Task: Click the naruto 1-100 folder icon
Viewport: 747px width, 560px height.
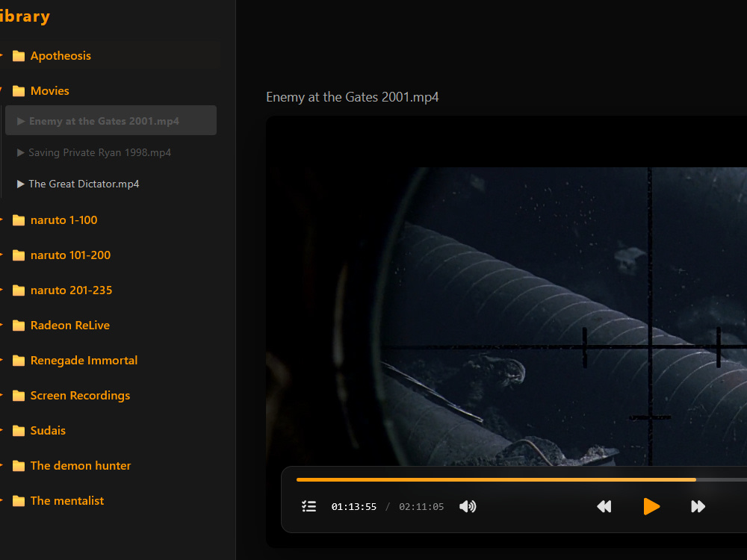Action: pos(19,220)
